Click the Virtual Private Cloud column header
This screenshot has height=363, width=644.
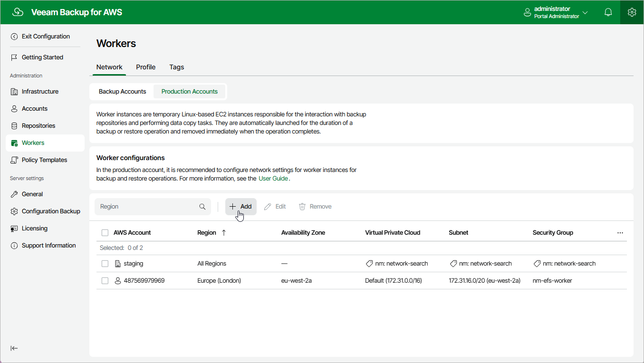pyautogui.click(x=393, y=233)
